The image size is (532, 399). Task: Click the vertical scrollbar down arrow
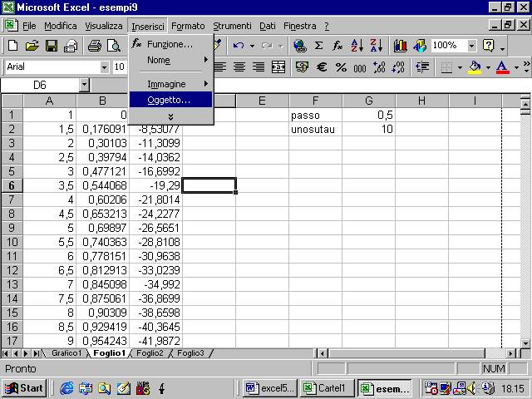pyautogui.click(x=525, y=343)
